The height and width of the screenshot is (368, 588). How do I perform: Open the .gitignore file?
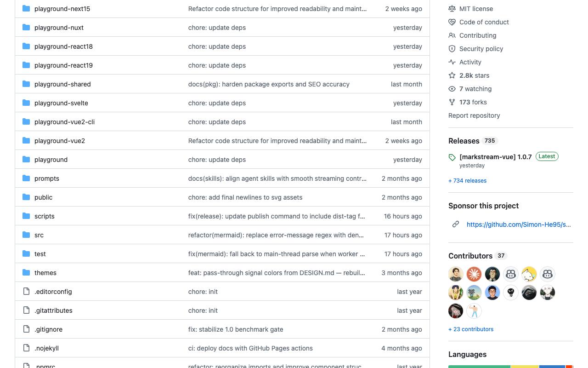point(48,329)
